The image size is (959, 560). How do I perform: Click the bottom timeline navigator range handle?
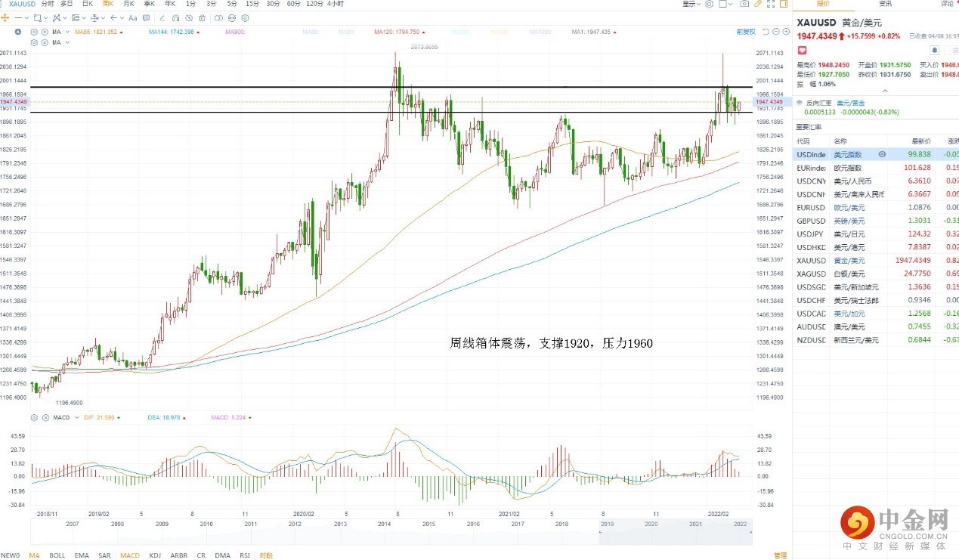coord(600,532)
